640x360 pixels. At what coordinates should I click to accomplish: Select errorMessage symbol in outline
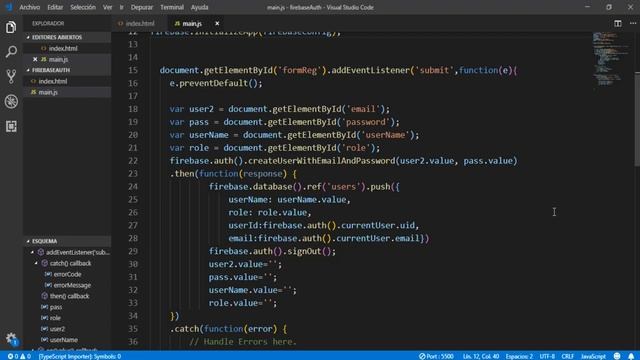[72, 285]
